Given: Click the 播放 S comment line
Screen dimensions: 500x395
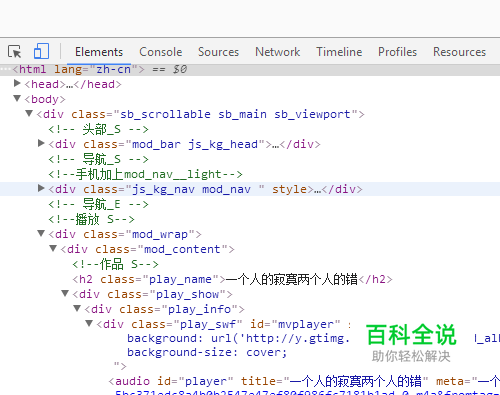Looking at the screenshot, I should click(x=91, y=219).
